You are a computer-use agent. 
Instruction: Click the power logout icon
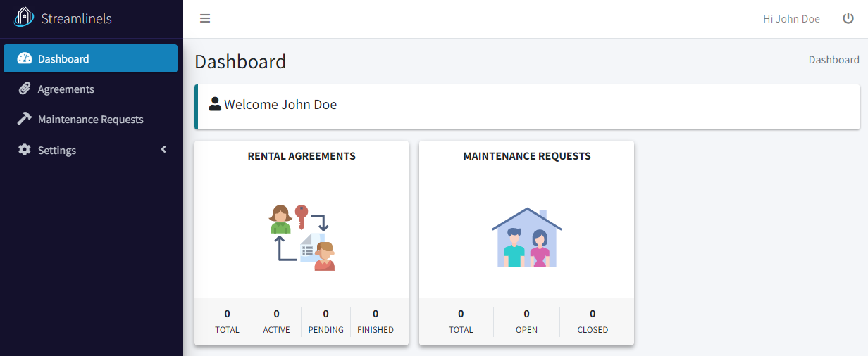coord(848,18)
